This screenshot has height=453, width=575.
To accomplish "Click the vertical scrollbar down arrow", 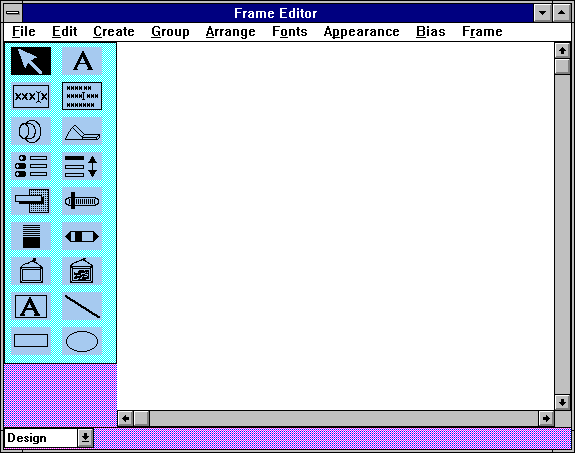I will [x=562, y=402].
